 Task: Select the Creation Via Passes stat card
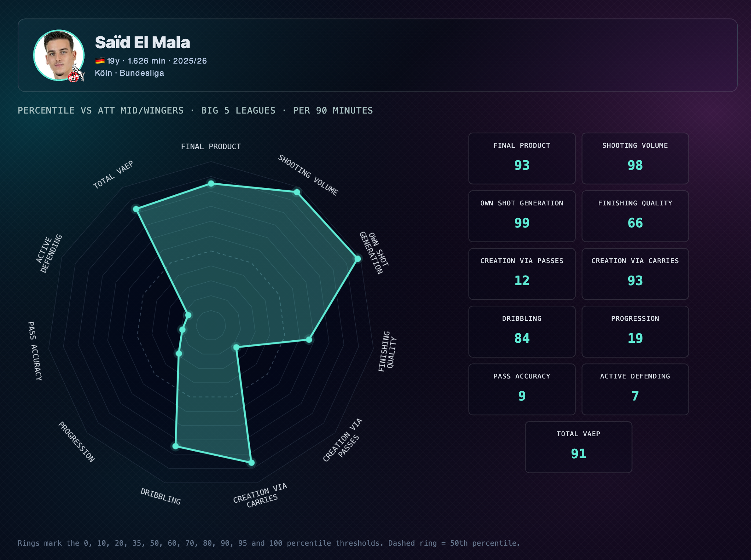(522, 274)
